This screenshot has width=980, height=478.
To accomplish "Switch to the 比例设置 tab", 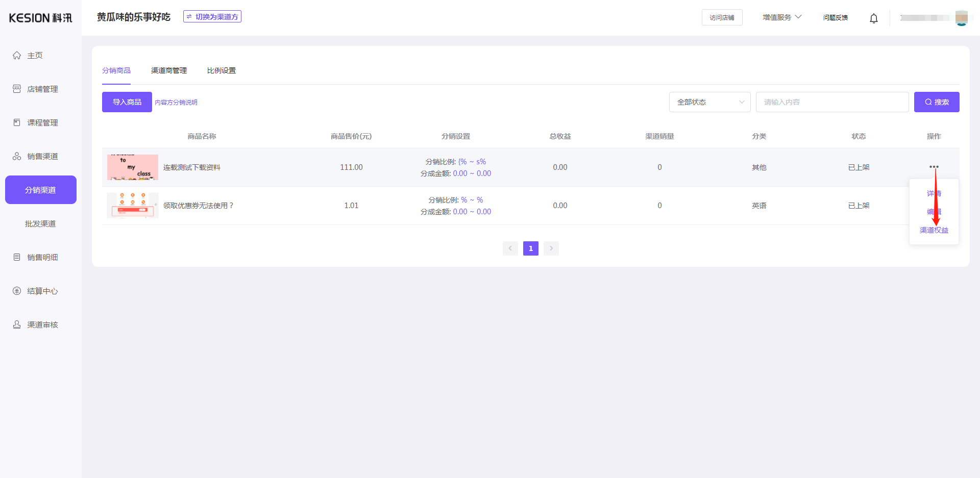I will [x=222, y=70].
